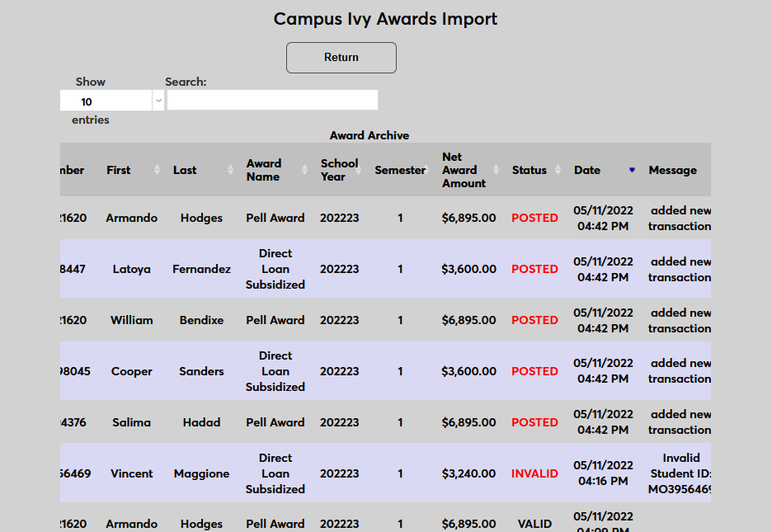Sort by Award Name column arrows
Screen dimensions: 772x532
(304, 170)
